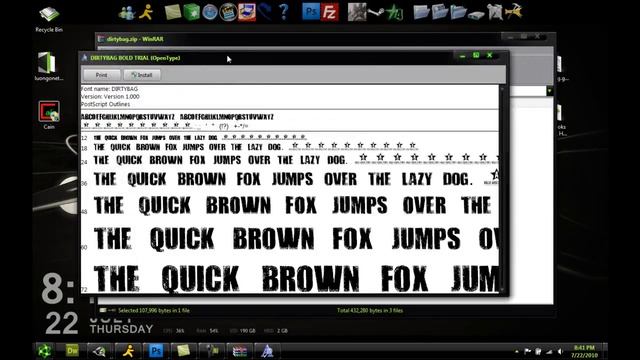Launch Photoshop from the top dock
The image size is (640, 360).
coord(311,12)
